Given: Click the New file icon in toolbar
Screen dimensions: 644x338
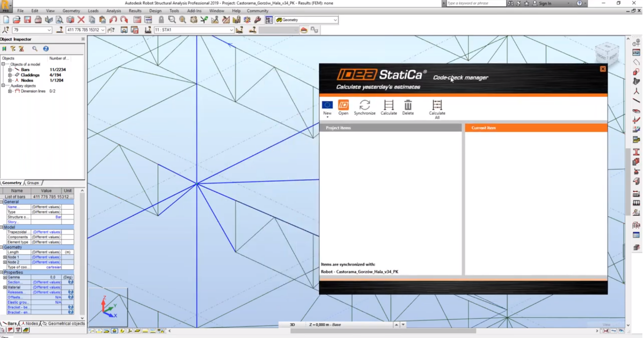Looking at the screenshot, I should [6, 20].
